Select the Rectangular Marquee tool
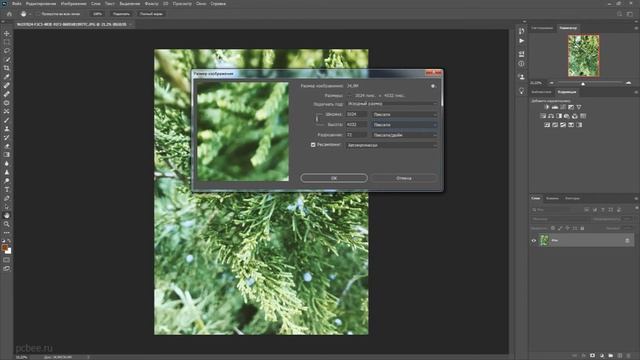 [7, 42]
